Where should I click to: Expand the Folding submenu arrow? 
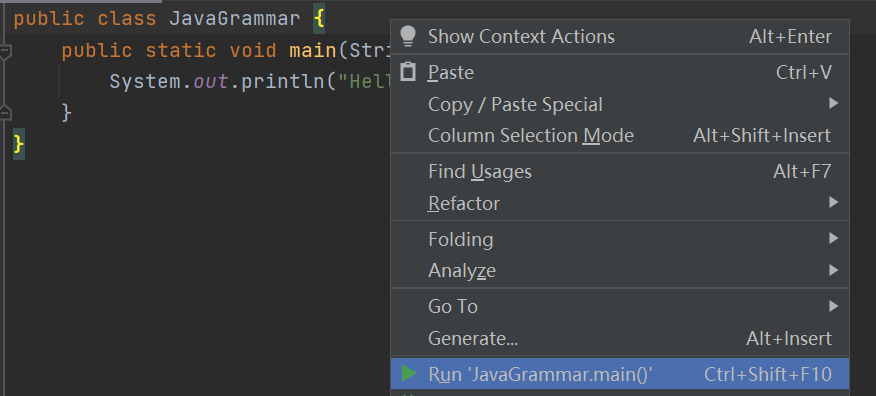(x=834, y=238)
